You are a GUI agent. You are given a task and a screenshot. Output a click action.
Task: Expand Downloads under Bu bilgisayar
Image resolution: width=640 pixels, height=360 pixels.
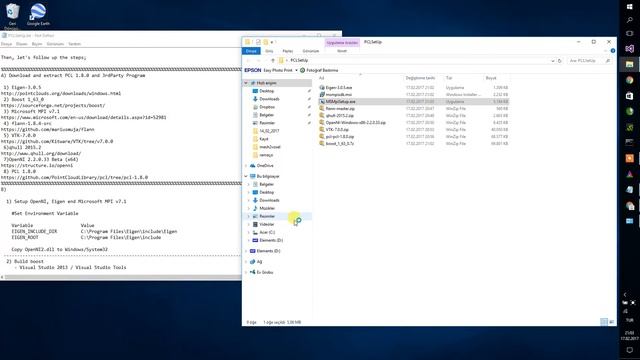click(249, 200)
